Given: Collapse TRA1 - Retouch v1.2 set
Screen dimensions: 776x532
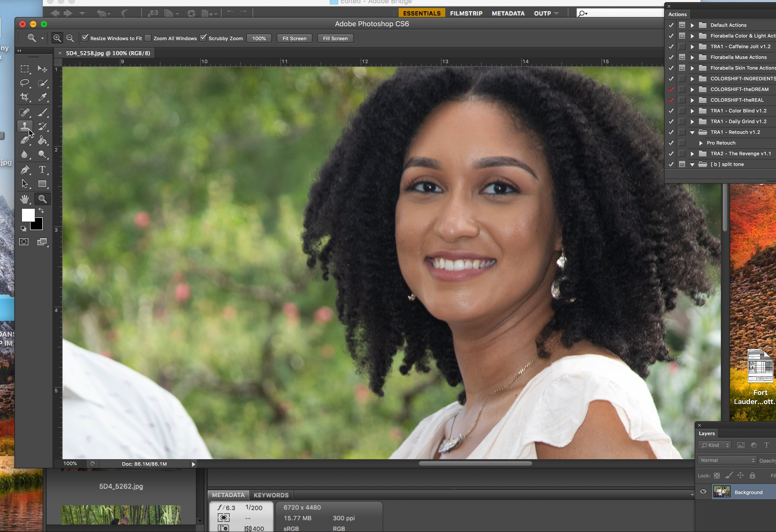Looking at the screenshot, I should (693, 132).
